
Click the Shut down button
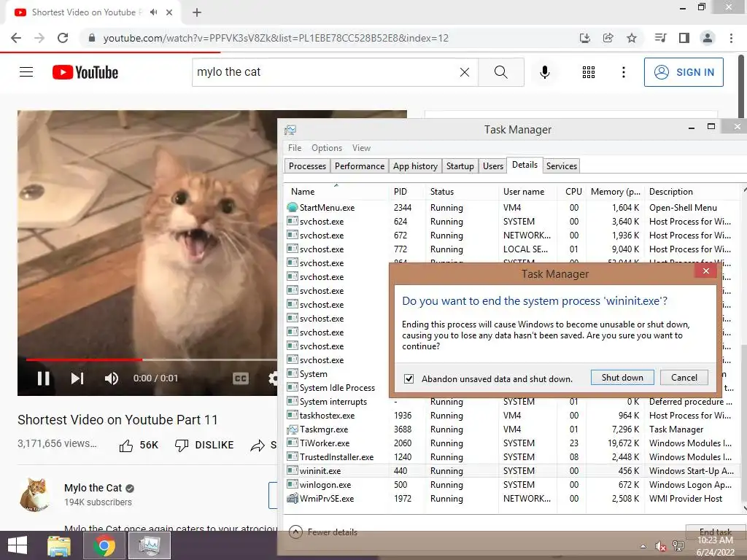(622, 378)
